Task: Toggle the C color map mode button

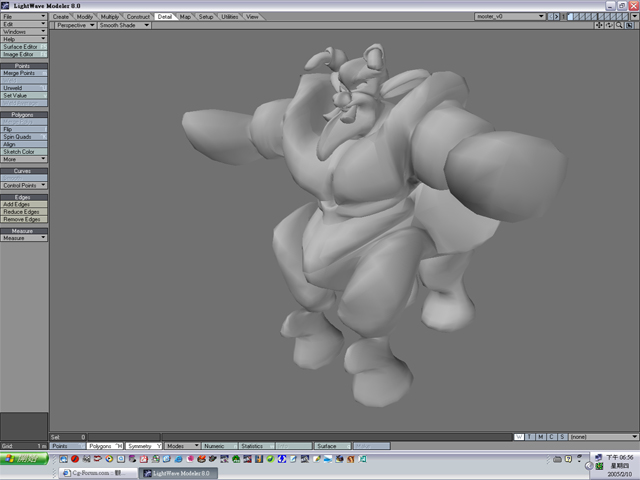Action: coord(551,437)
